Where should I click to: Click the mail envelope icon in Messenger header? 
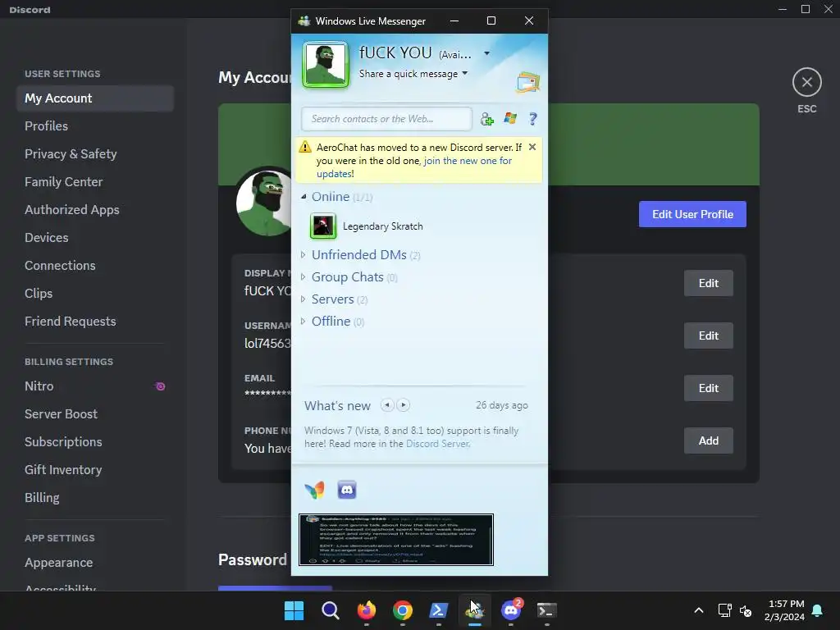click(528, 82)
